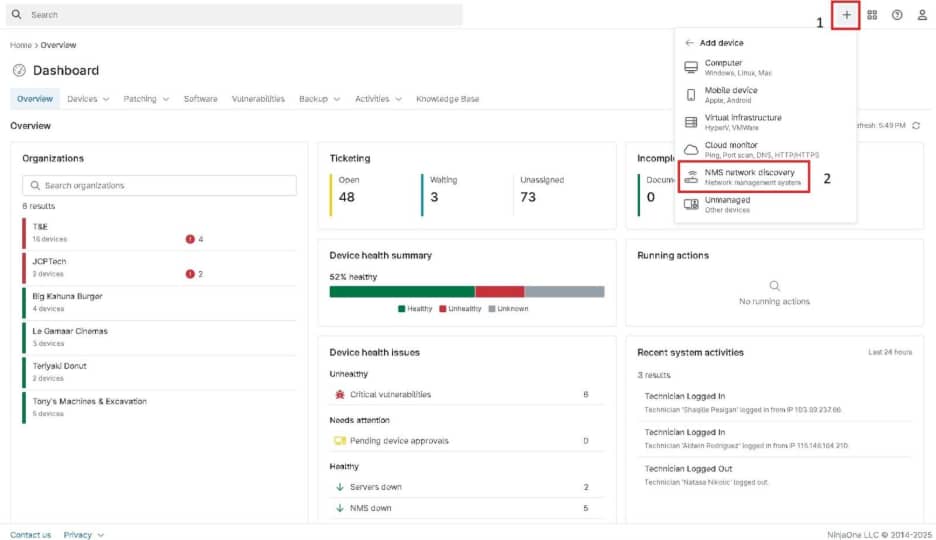Click the Healthy legend swatch
Image resolution: width=936 pixels, height=540 pixels.
coord(402,309)
